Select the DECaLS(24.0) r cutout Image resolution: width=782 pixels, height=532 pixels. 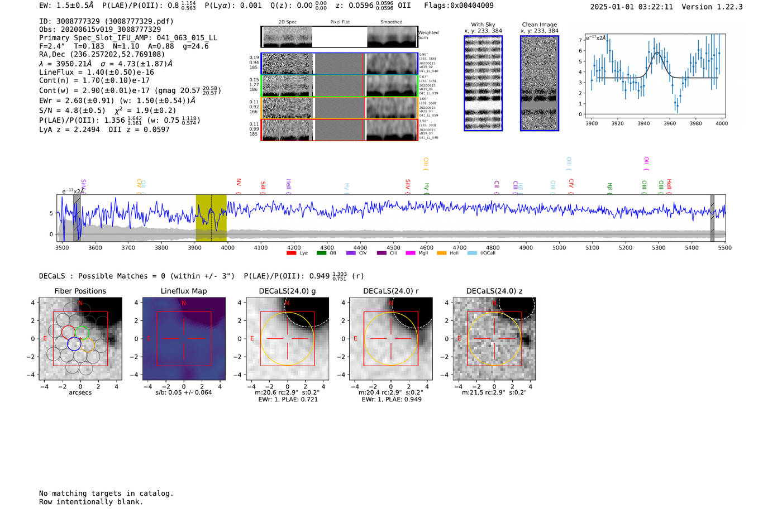(x=391, y=339)
